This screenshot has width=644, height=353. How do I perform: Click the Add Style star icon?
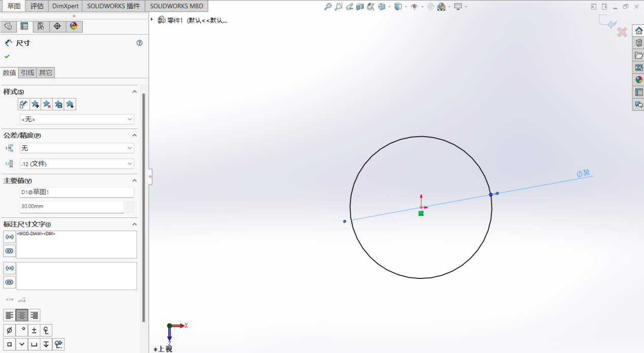[x=35, y=104]
